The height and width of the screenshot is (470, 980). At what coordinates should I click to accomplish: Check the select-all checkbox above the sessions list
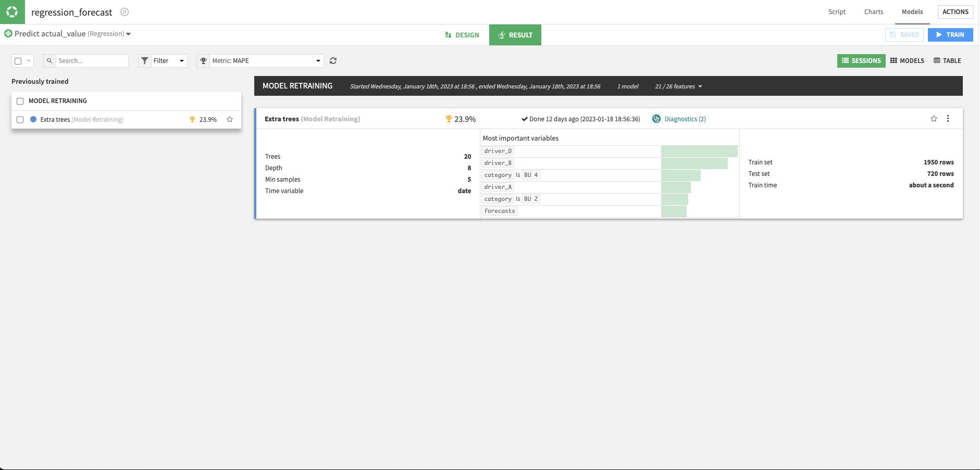pyautogui.click(x=17, y=60)
